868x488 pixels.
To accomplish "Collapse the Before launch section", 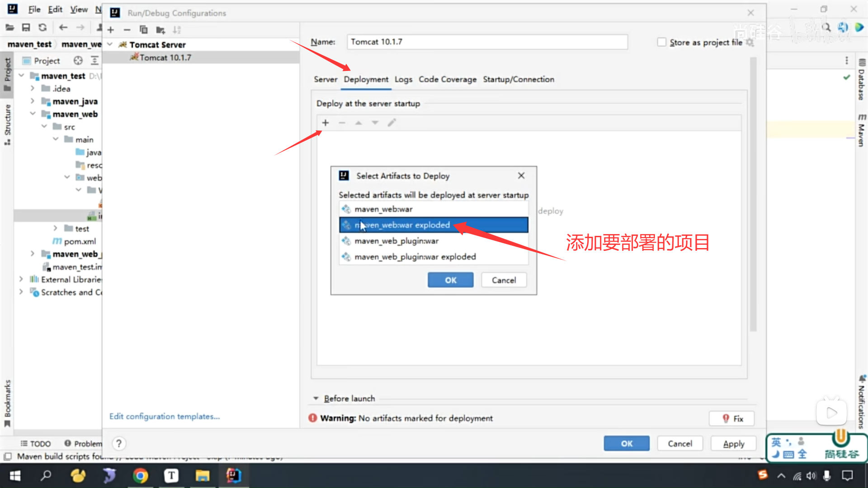I will point(316,399).
